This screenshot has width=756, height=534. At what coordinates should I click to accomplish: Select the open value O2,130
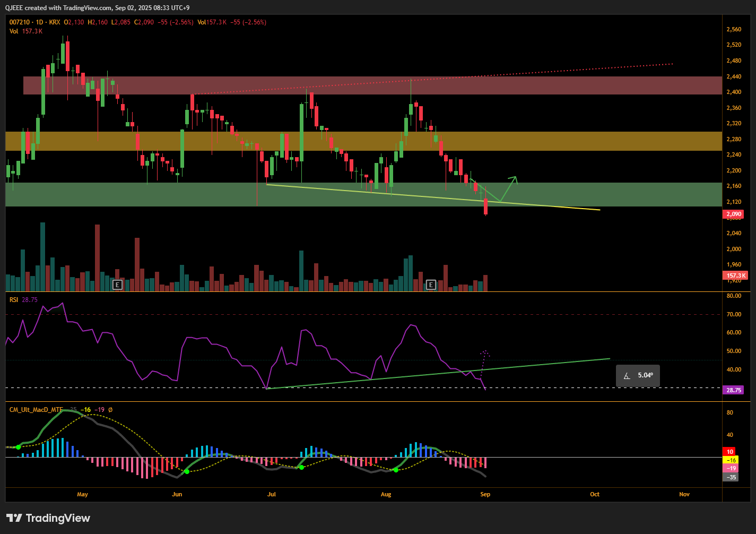74,22
